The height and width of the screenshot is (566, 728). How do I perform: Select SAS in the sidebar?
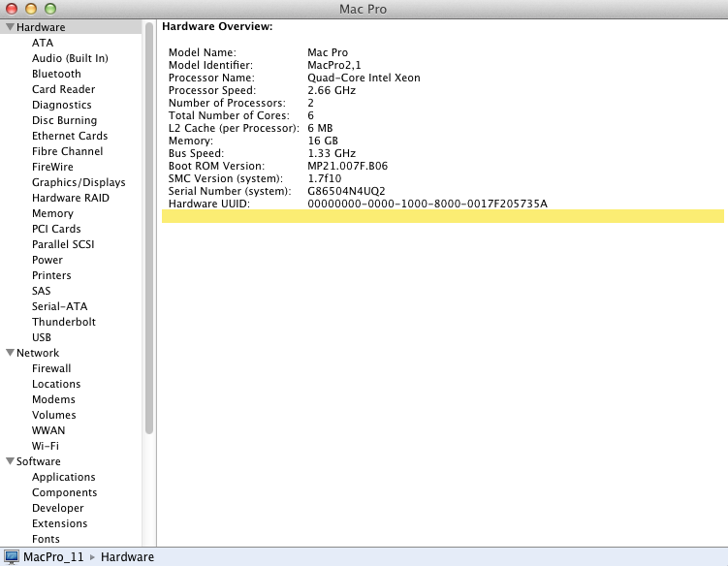coord(42,291)
